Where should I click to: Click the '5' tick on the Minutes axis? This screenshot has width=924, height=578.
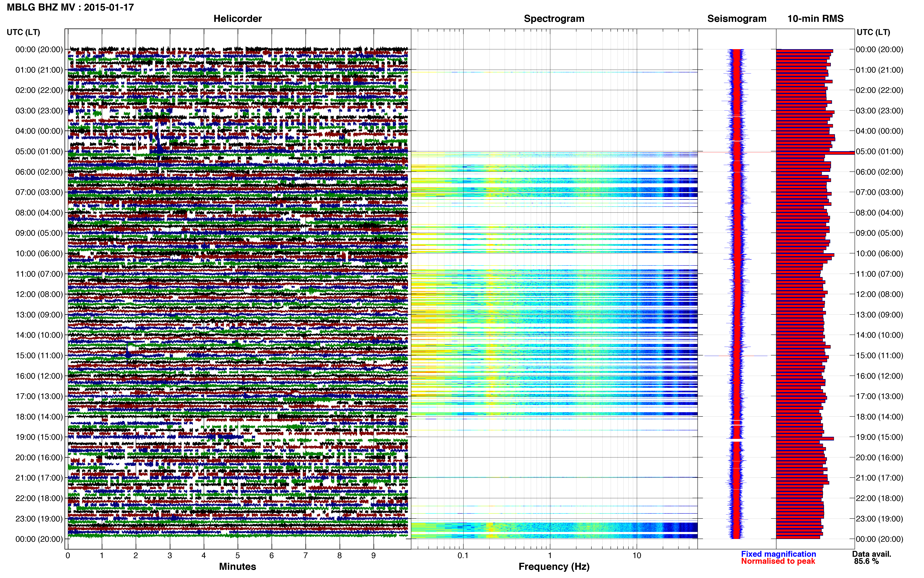[238, 556]
